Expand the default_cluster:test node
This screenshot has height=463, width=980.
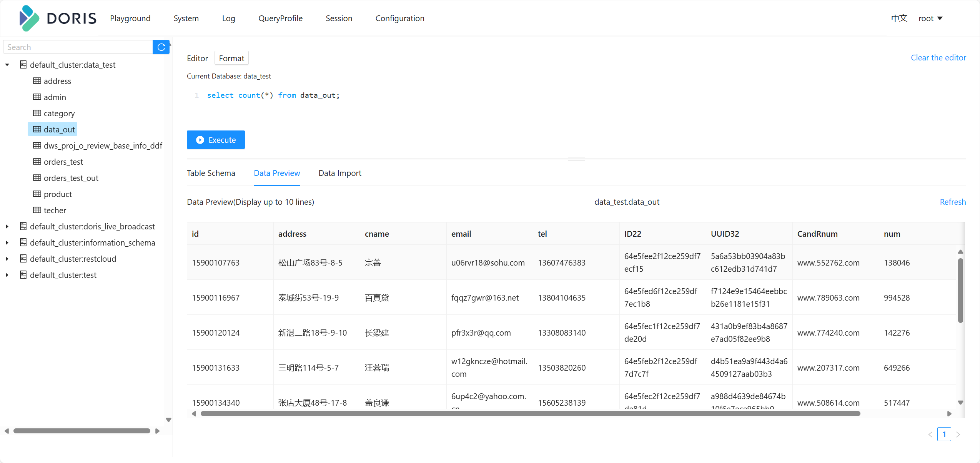point(7,275)
